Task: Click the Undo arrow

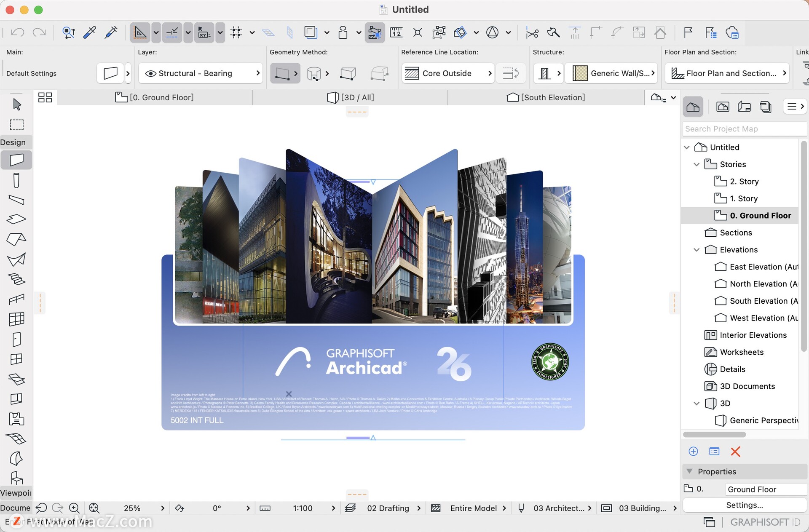Action: coord(18,32)
